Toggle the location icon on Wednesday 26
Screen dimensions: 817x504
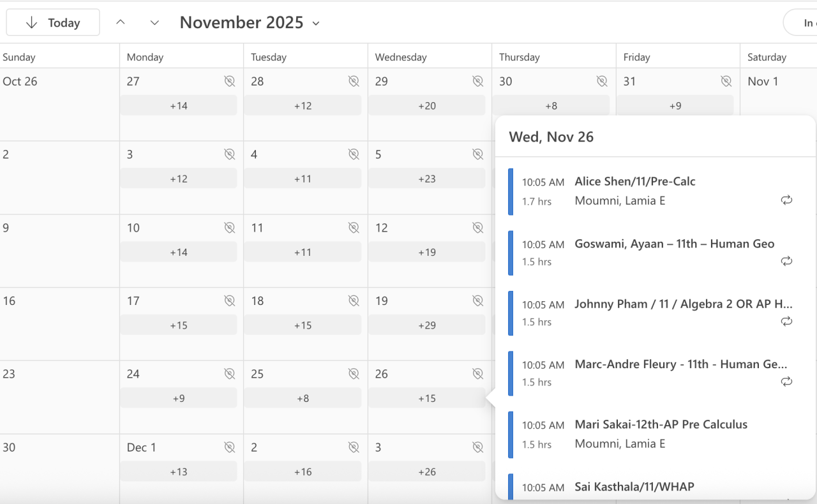tap(477, 374)
